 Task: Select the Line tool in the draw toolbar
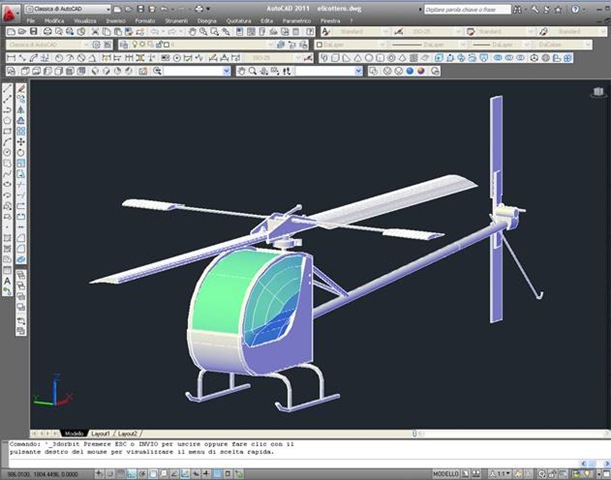pyautogui.click(x=8, y=88)
